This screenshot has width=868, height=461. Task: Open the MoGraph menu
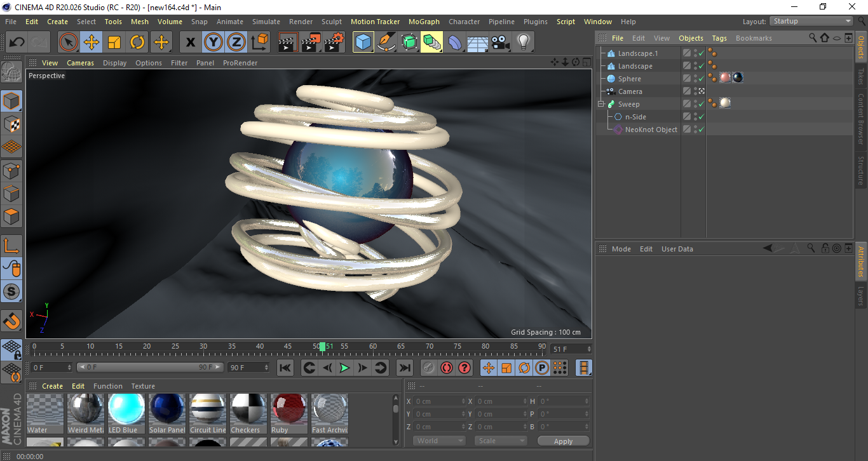click(x=424, y=22)
